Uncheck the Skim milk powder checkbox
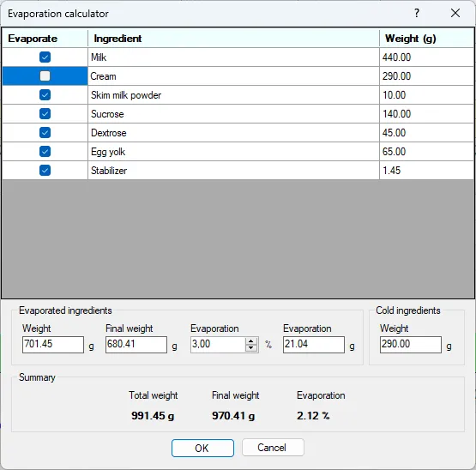 pyautogui.click(x=45, y=94)
